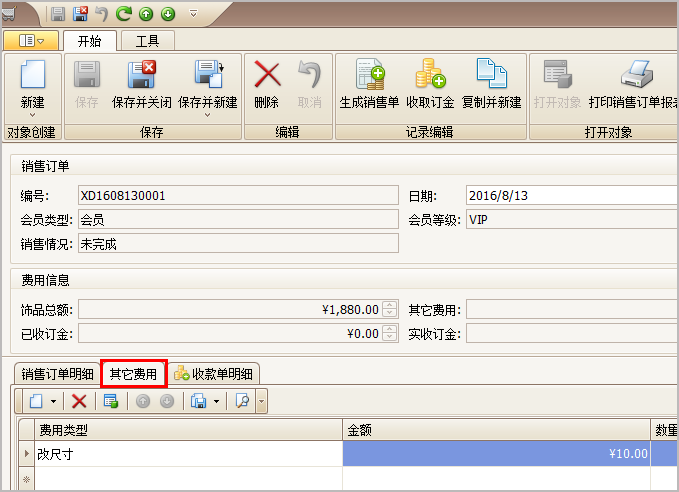Decrease 饰品总额 with spinner down arrow

click(390, 314)
